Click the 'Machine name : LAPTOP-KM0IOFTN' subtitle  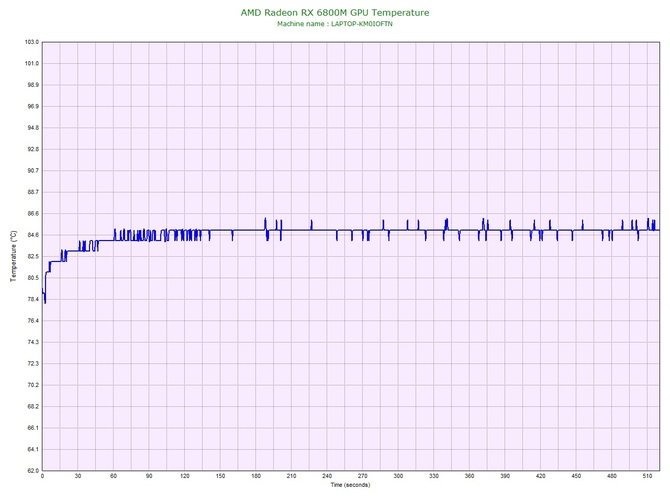(x=335, y=24)
